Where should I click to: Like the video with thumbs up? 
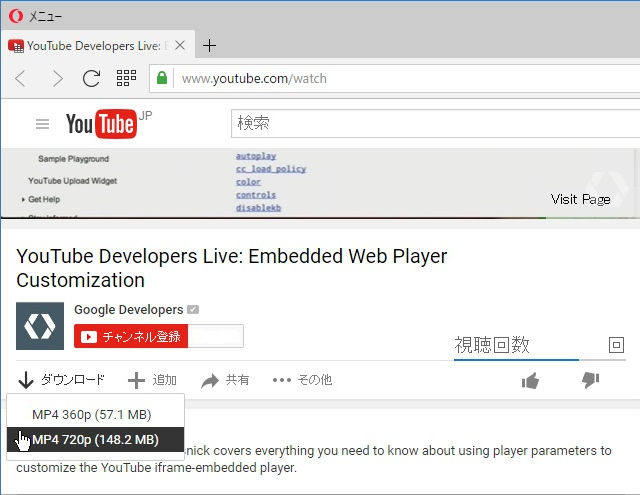pyautogui.click(x=530, y=381)
